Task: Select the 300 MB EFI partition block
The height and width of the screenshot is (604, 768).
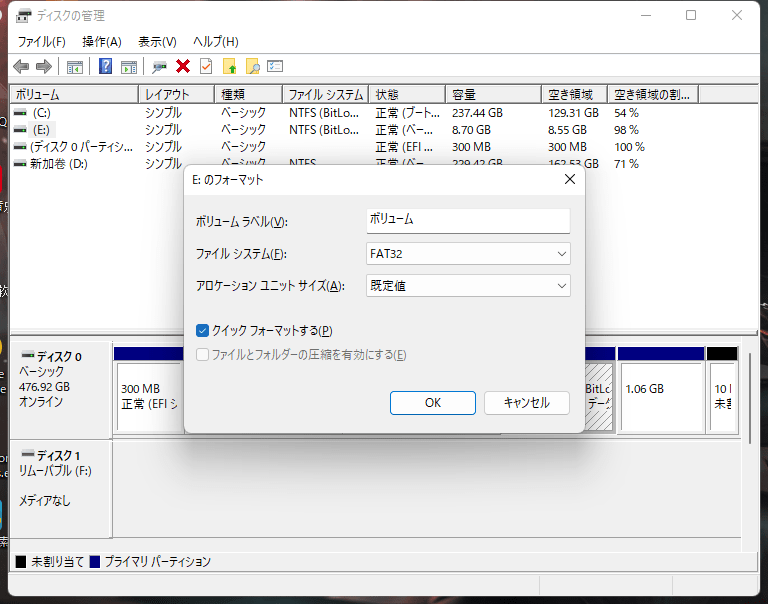Action: 150,396
